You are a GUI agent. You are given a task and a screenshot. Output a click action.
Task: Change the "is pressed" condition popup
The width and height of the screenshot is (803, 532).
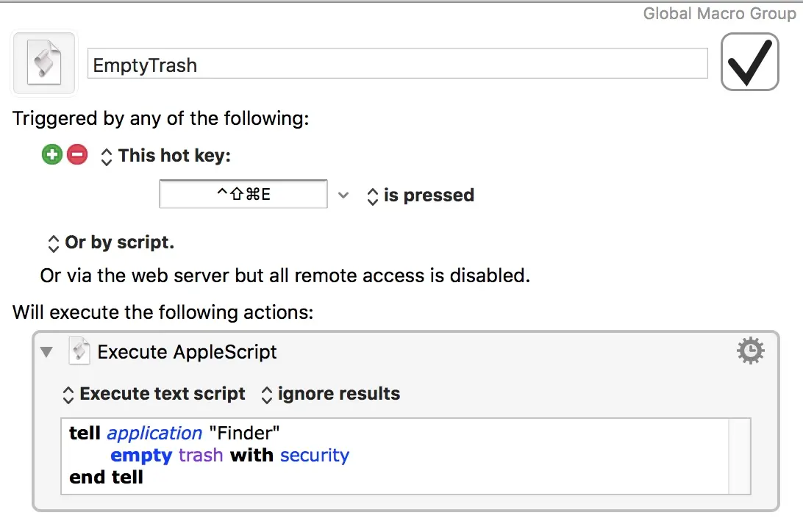tap(421, 195)
